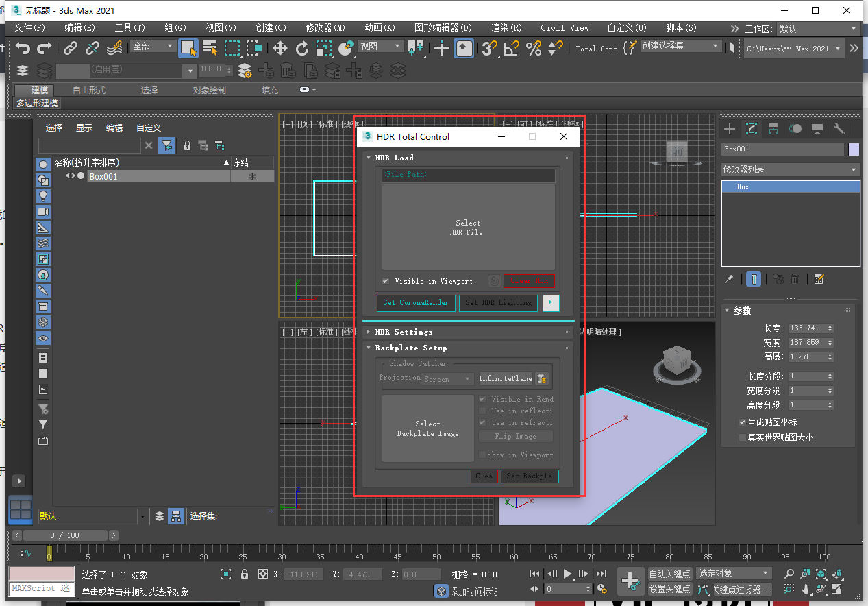Click Pin Stack icon under modifier stack
Screen dimensions: 868x606
pyautogui.click(x=730, y=279)
